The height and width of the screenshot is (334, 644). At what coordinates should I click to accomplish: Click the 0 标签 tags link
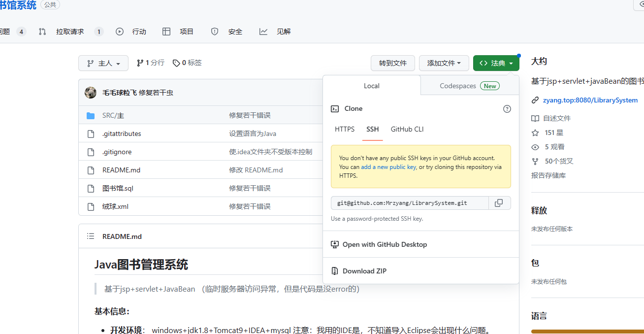[187, 63]
